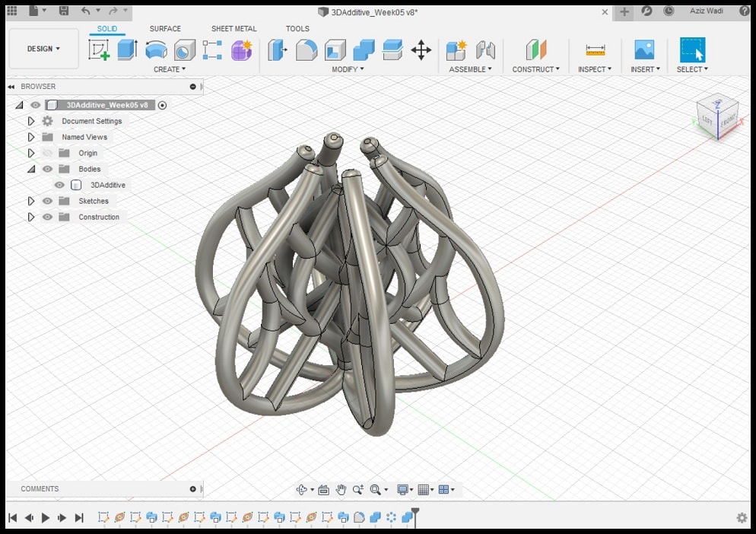Select the Fillet tool in Modify
The height and width of the screenshot is (534, 756).
click(307, 50)
